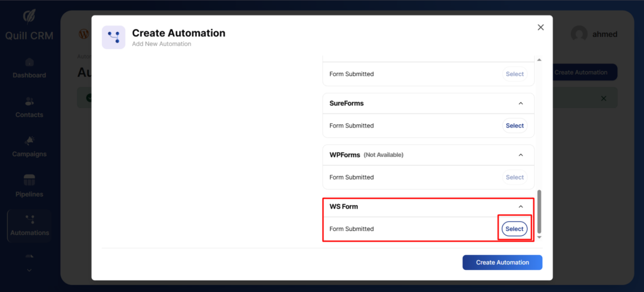
Task: Open Campaigns megaphone icon
Action: [29, 140]
